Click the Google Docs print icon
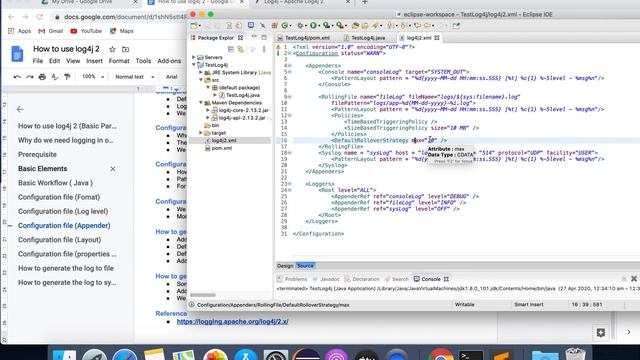 [42, 77]
